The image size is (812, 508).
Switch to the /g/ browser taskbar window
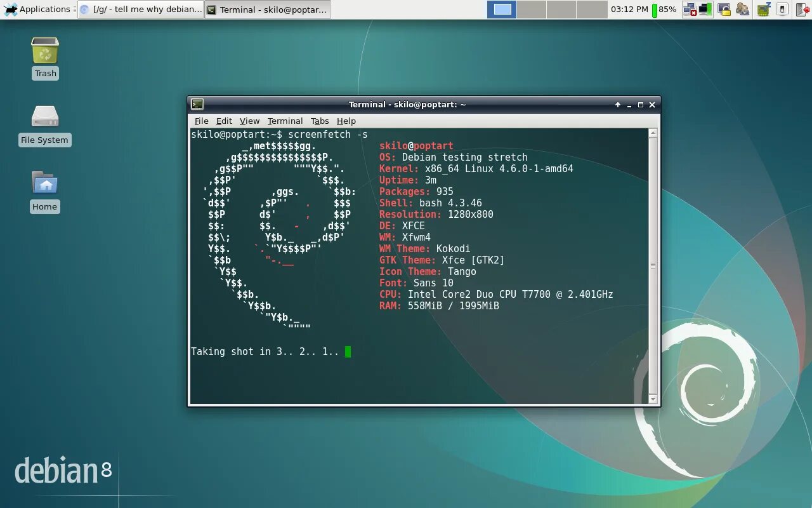[140, 10]
